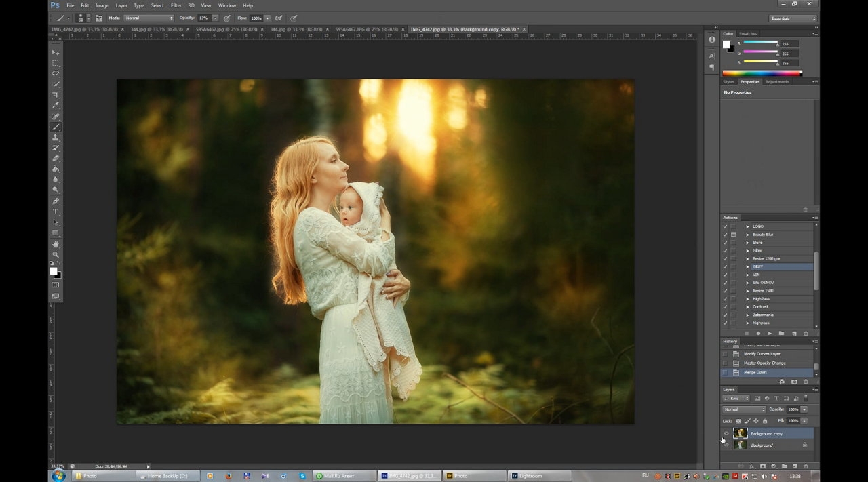
Task: Expand the Resize 1500 action
Action: click(747, 291)
